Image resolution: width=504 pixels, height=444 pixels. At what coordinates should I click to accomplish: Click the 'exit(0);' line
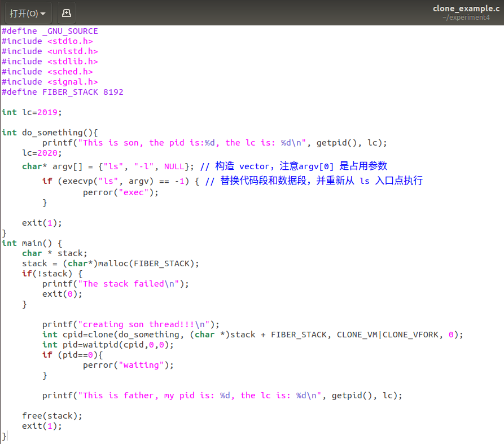click(x=62, y=294)
